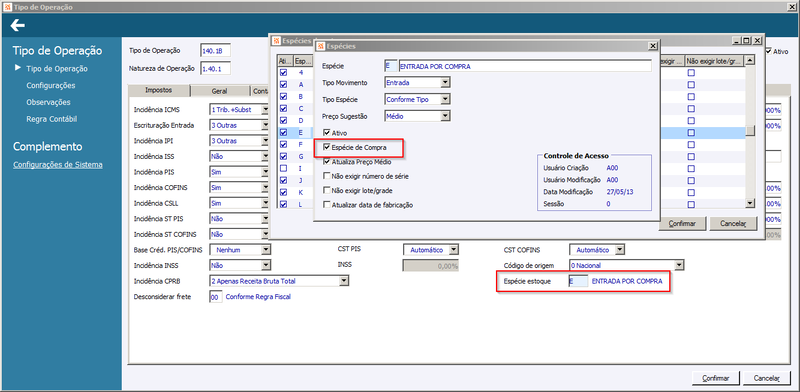800x392 pixels.
Task: Open Base Créd. PIS/COFINS dropdown
Action: [265, 250]
